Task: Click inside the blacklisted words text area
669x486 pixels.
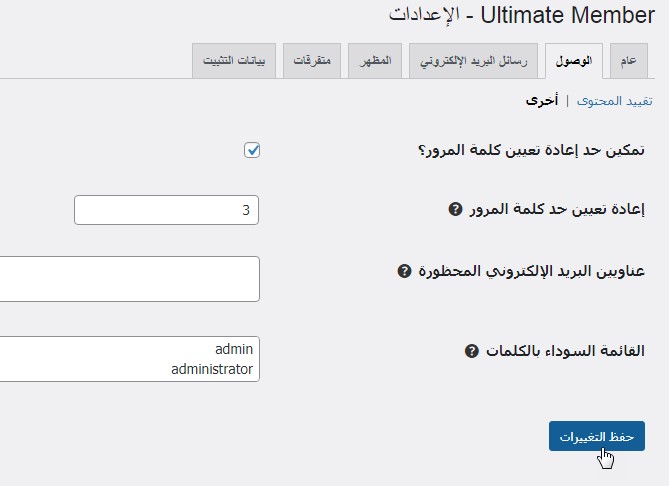Action: point(130,359)
